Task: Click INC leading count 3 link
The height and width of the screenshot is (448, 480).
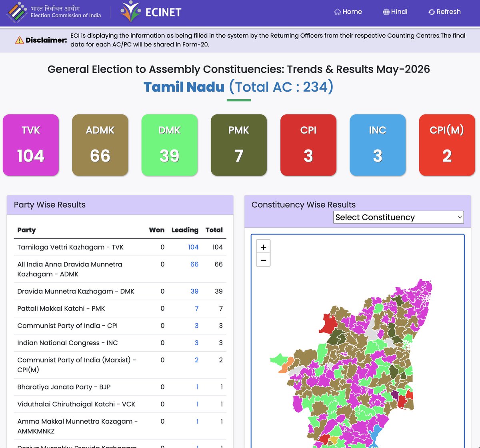Action: (197, 343)
